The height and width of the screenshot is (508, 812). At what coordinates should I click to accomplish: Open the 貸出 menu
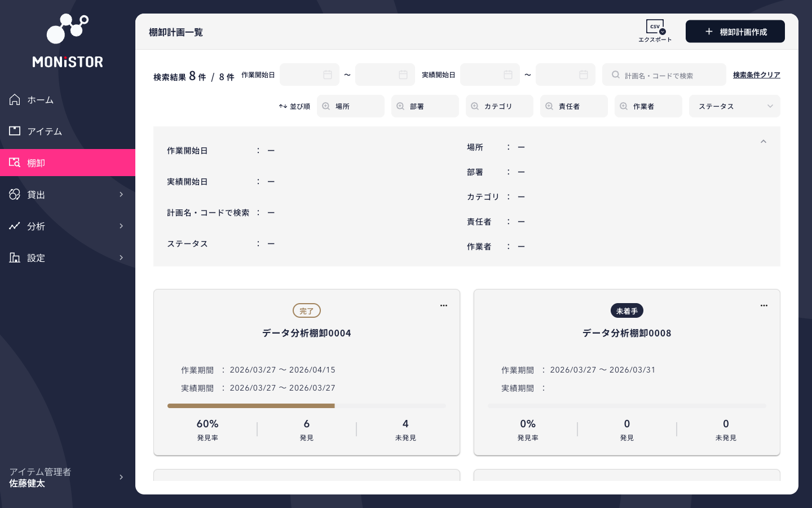point(36,194)
